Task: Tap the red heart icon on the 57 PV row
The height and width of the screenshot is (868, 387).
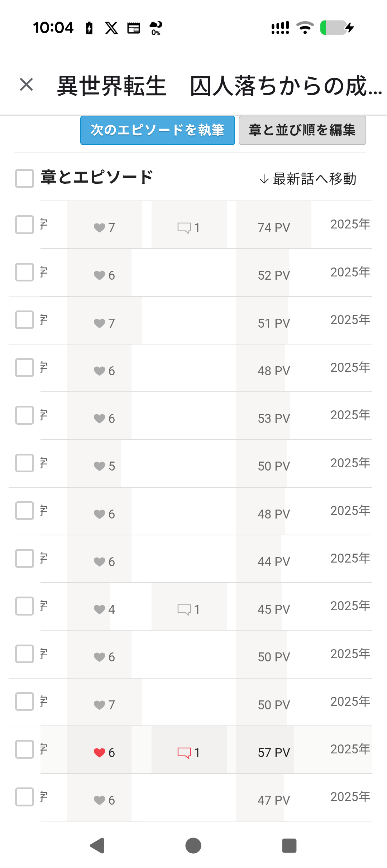Action: (99, 753)
